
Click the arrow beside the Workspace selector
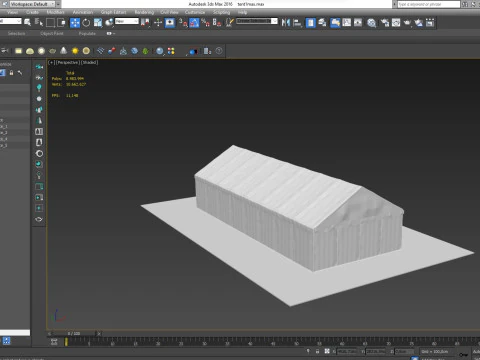pyautogui.click(x=58, y=4)
